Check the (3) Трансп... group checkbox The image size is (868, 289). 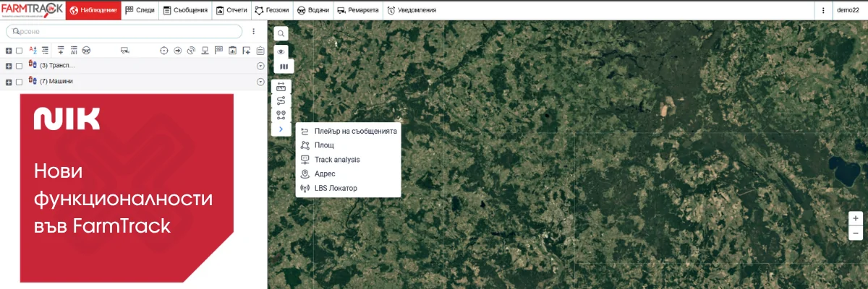click(x=20, y=66)
